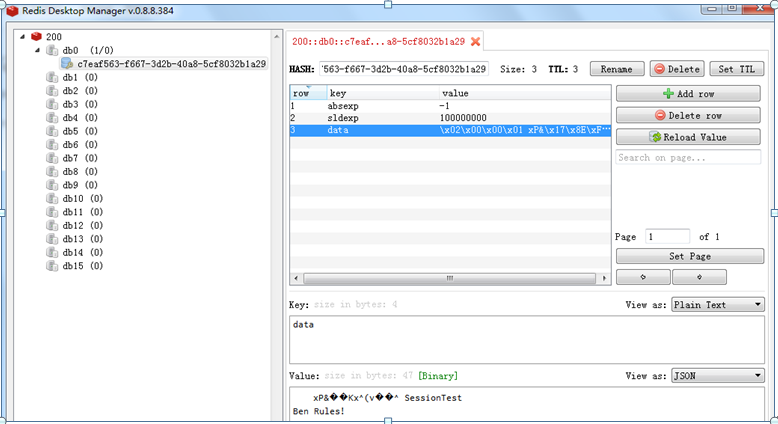
Task: Click the Delete key button
Action: coord(677,69)
